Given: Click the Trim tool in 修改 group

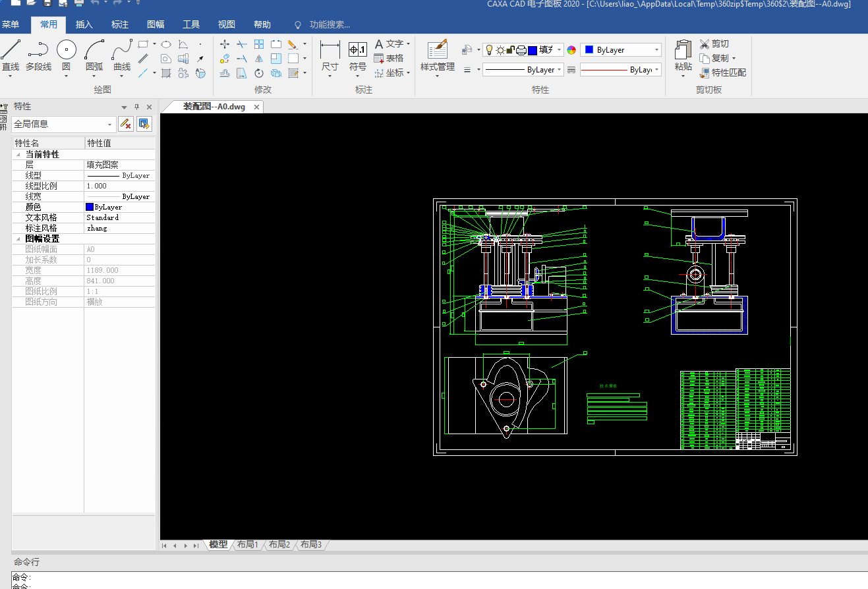Looking at the screenshot, I should (242, 44).
